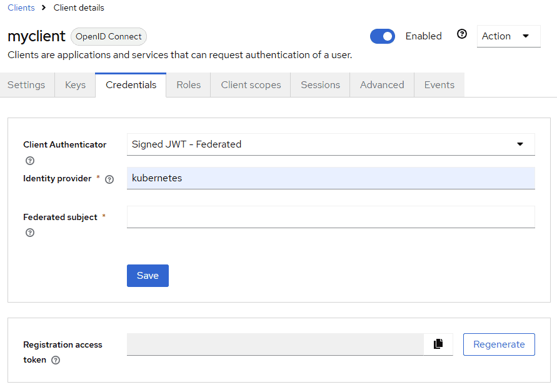Open the Events tab
The width and height of the screenshot is (557, 392).
click(x=439, y=85)
